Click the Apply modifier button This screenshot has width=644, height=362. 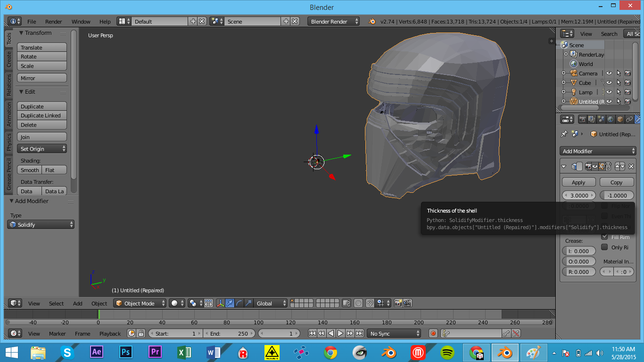[x=578, y=182]
